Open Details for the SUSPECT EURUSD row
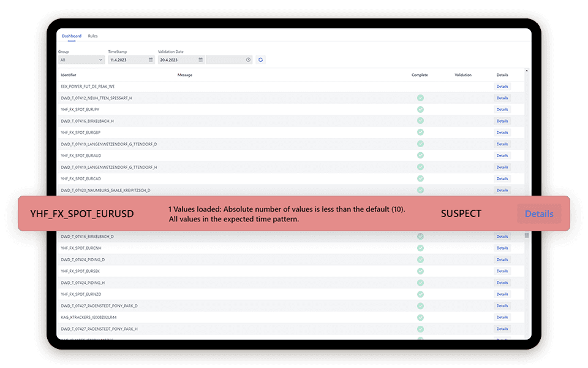This screenshot has height=368, width=588. [539, 213]
